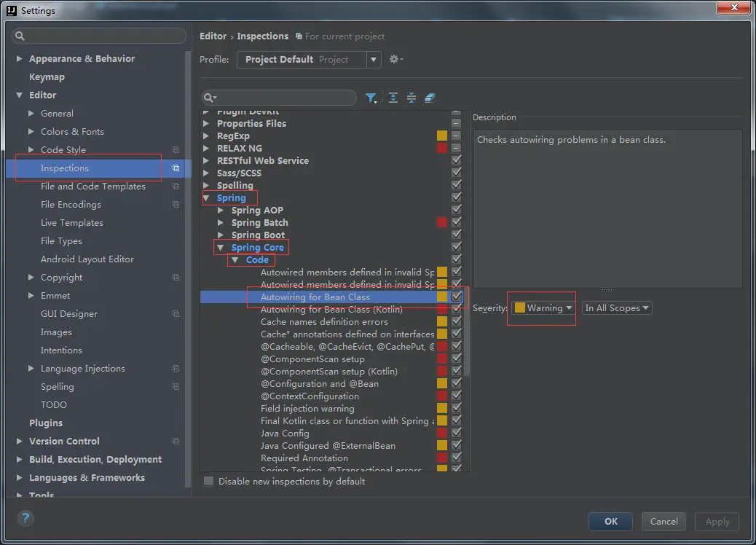Viewport: 756px width, 545px height.
Task: Toggle the Java Config checkbox
Action: (456, 433)
